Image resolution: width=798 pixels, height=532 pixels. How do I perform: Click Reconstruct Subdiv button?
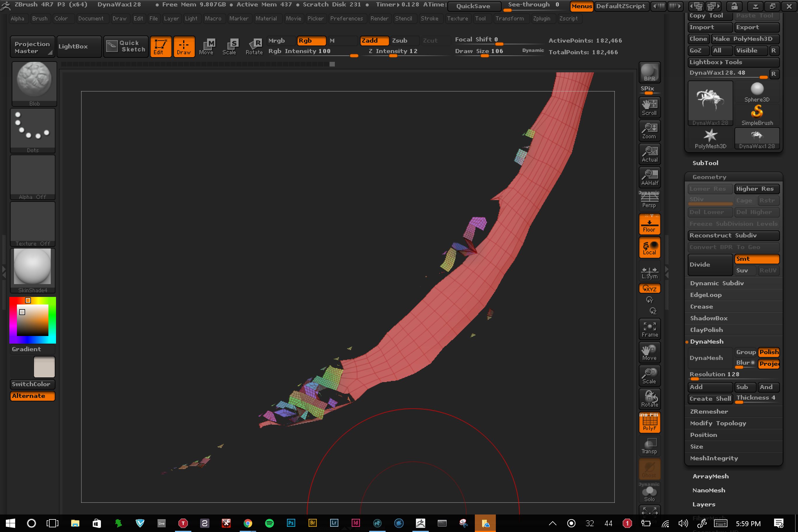point(734,235)
